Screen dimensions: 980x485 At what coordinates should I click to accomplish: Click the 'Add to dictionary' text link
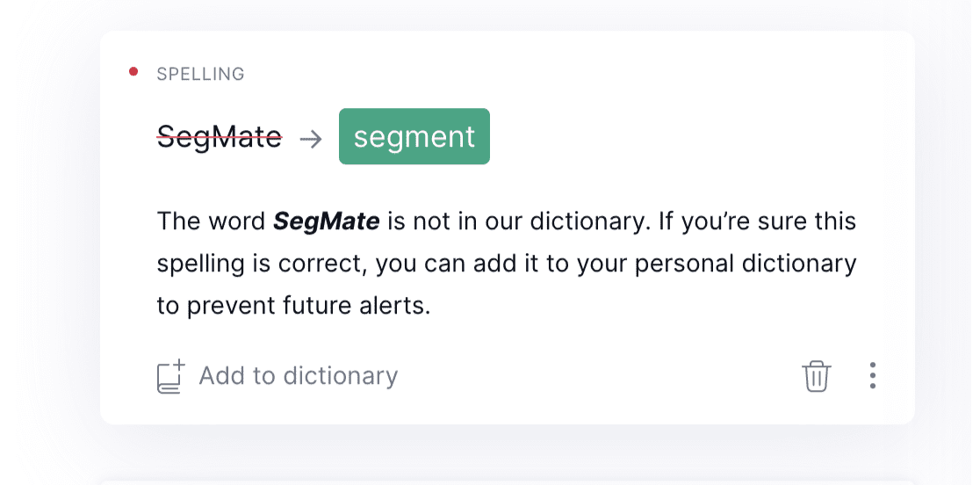tap(298, 376)
